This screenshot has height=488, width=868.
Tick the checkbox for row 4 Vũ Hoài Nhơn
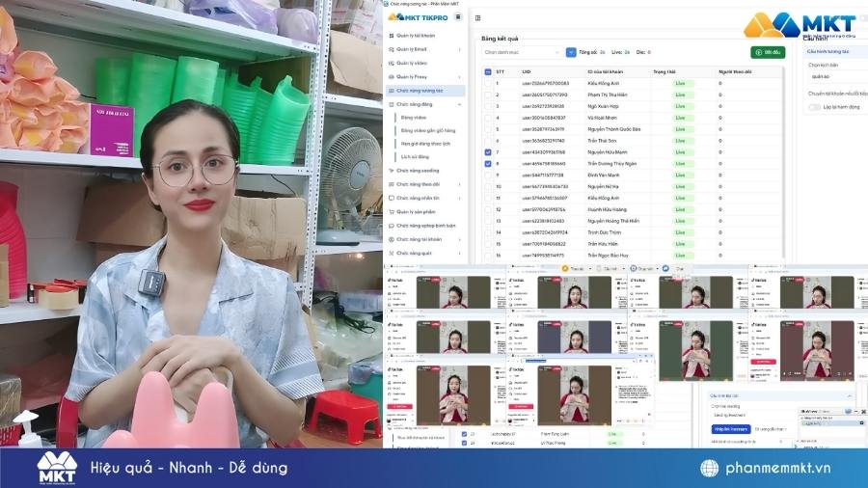tap(488, 118)
